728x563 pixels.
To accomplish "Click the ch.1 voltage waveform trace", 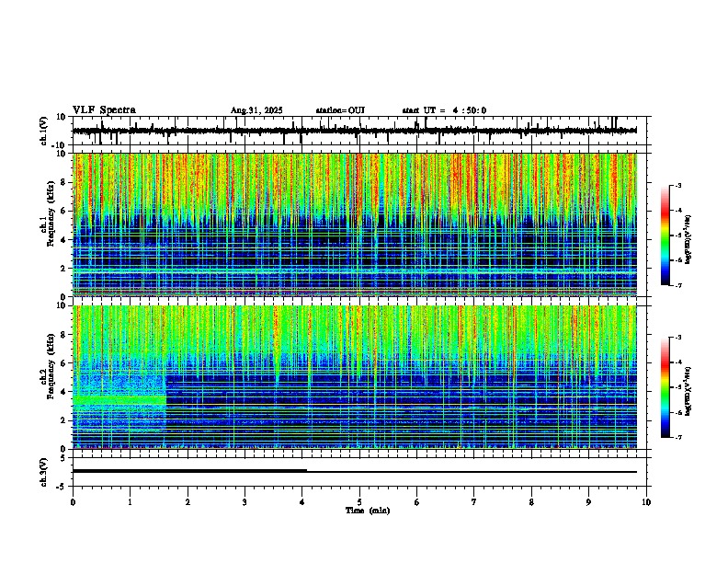I will pos(354,131).
